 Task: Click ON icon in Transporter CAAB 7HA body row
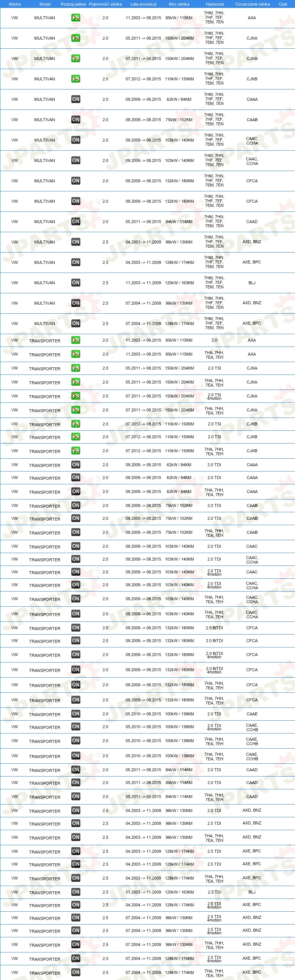click(x=76, y=532)
